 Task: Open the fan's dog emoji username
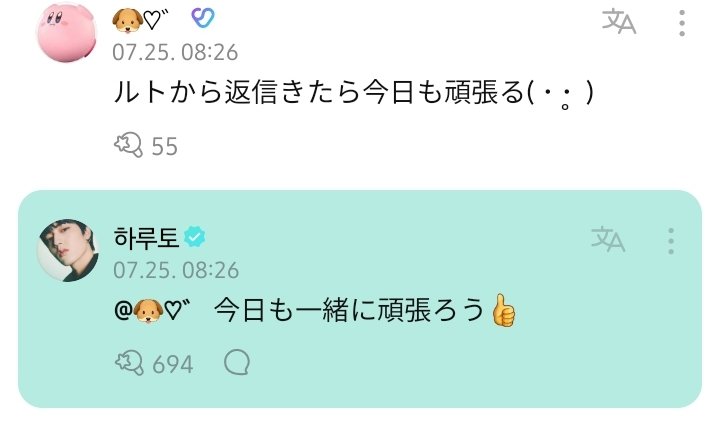(141, 20)
